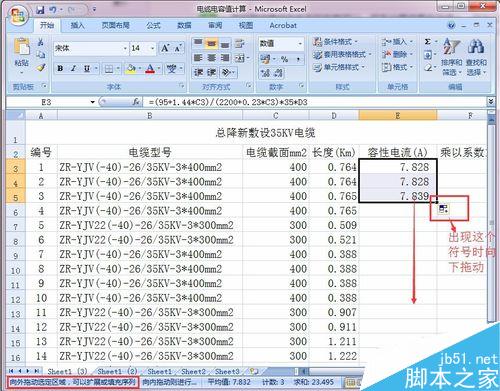This screenshot has width=500, height=391.
Task: Toggle center horizontal alignment
Action: pyautogui.click(x=212, y=58)
